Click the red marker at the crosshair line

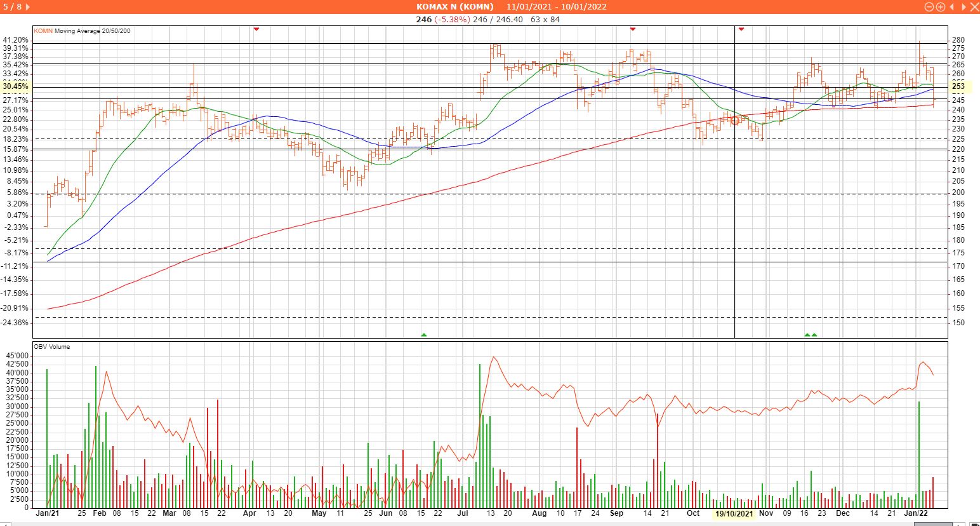pyautogui.click(x=741, y=29)
